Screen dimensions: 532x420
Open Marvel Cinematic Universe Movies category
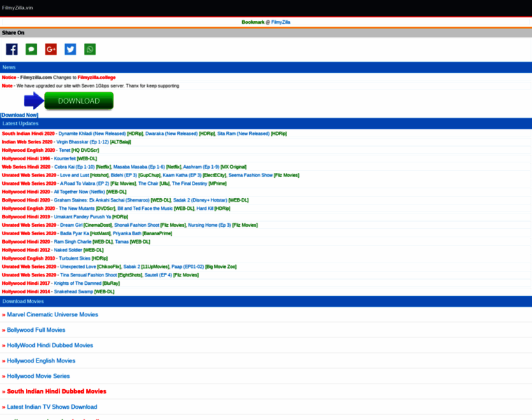[x=52, y=314]
